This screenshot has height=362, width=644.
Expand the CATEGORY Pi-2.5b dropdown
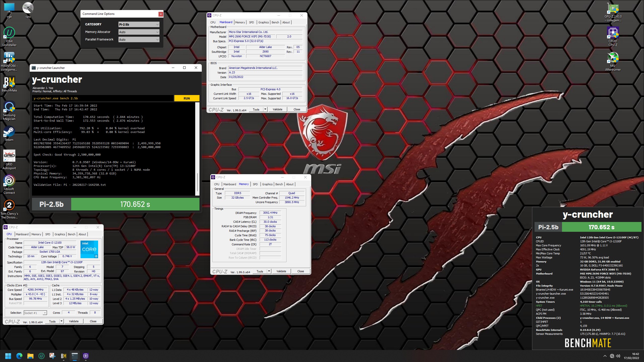pyautogui.click(x=139, y=24)
